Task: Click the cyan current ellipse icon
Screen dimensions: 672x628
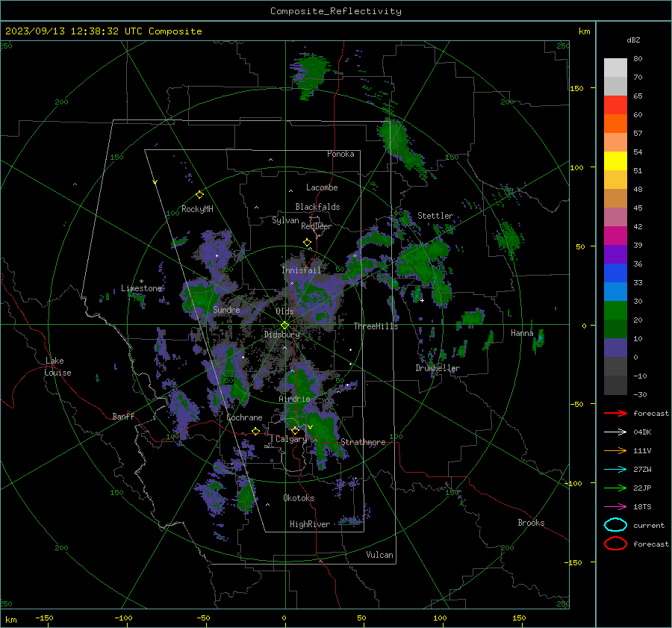Action: point(615,525)
